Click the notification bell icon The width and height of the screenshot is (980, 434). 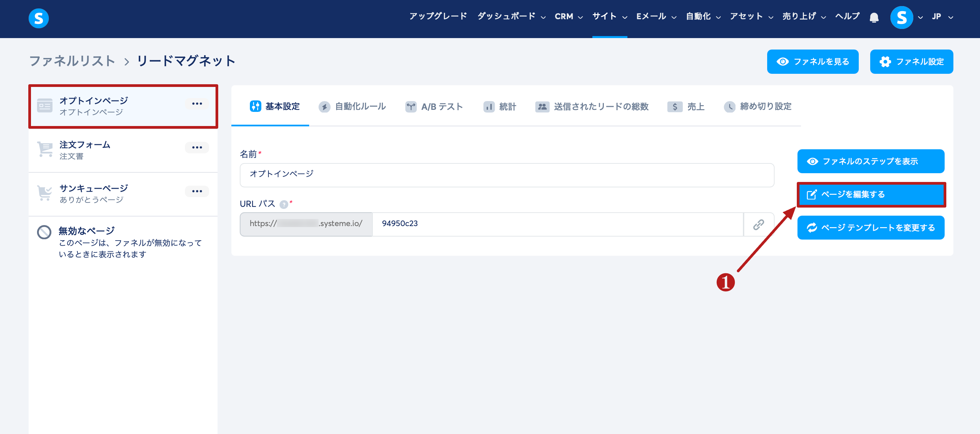tap(874, 18)
